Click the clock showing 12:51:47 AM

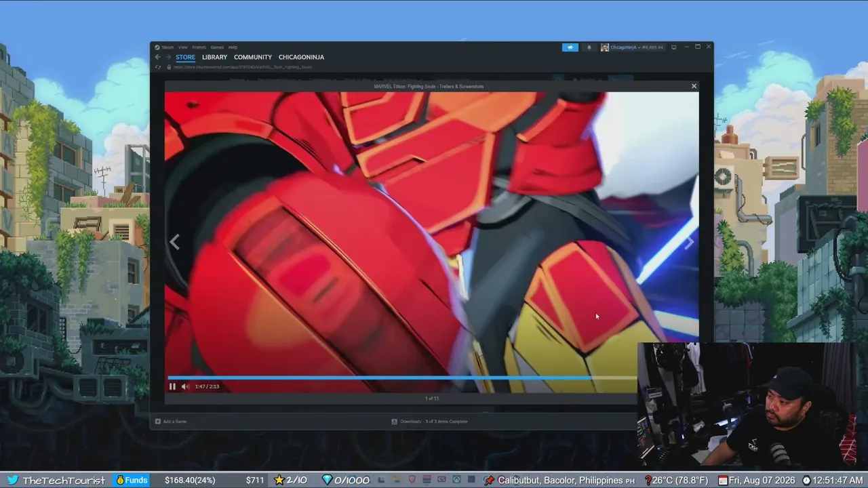click(x=833, y=480)
